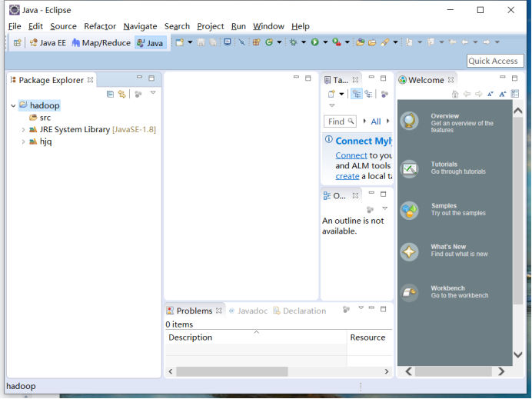Image resolution: width=532 pixels, height=399 pixels.
Task: Click the Customize Page icon in Welcome
Action: (x=515, y=94)
